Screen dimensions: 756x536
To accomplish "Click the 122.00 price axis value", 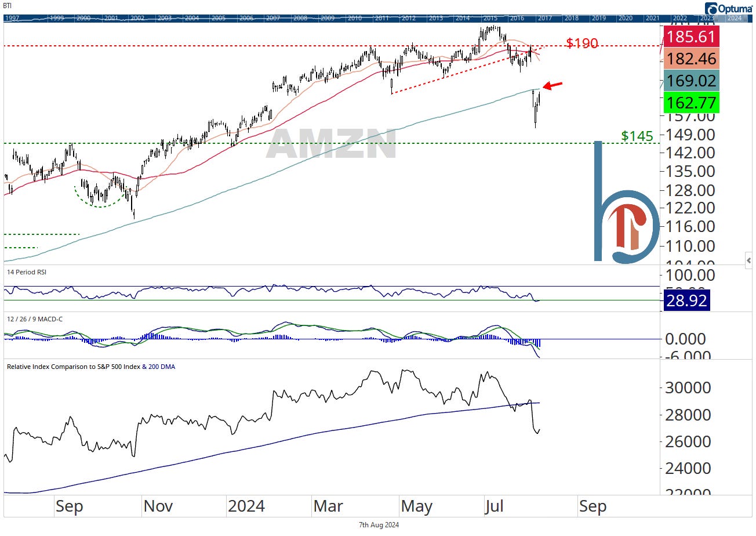I will [691, 208].
